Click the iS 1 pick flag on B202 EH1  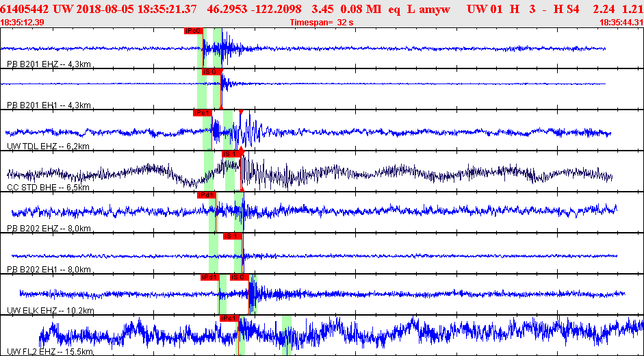(233, 236)
